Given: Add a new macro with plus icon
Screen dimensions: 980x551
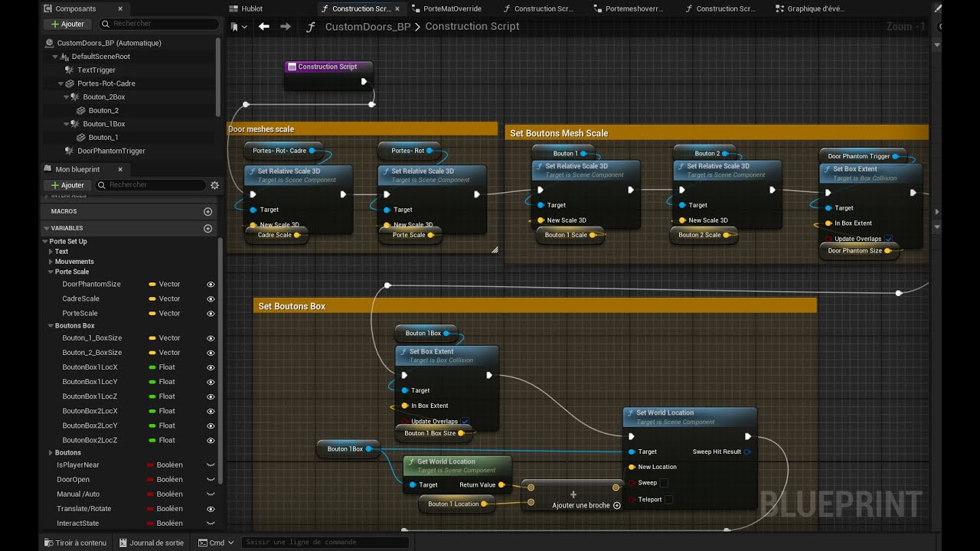Looking at the screenshot, I should tap(207, 211).
